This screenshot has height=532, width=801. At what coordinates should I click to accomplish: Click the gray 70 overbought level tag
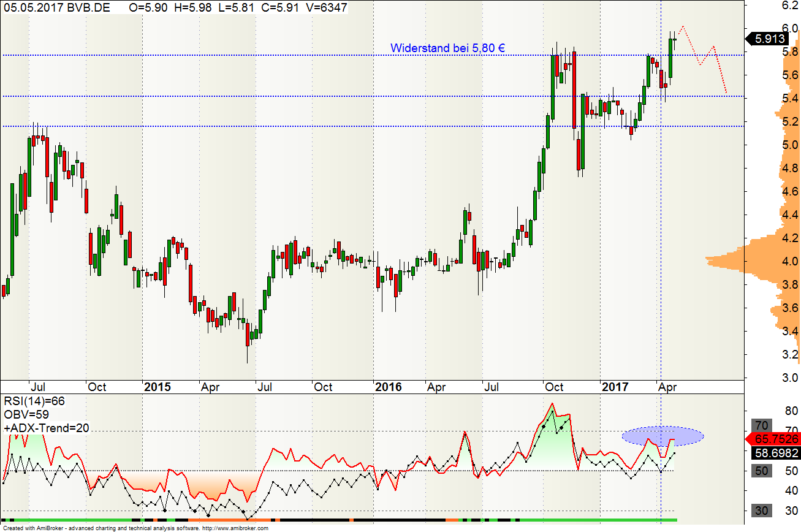[761, 425]
